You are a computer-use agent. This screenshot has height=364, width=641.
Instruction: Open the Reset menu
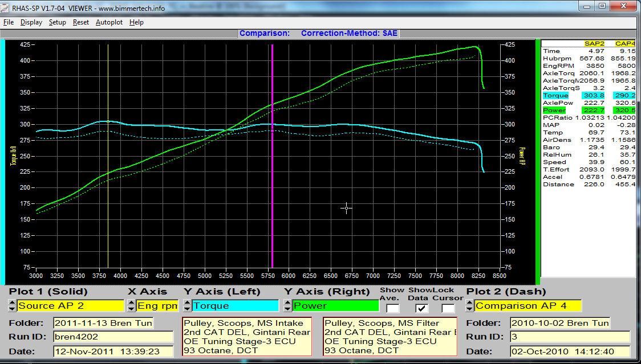coord(81,22)
